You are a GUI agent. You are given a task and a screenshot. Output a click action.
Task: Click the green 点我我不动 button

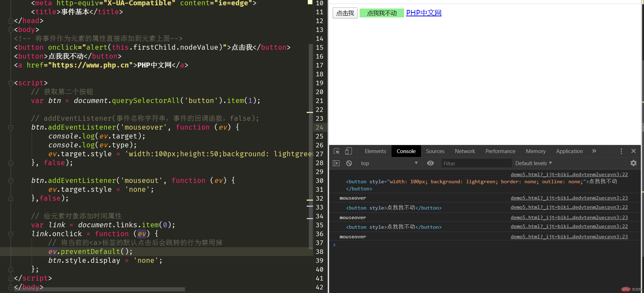(382, 13)
